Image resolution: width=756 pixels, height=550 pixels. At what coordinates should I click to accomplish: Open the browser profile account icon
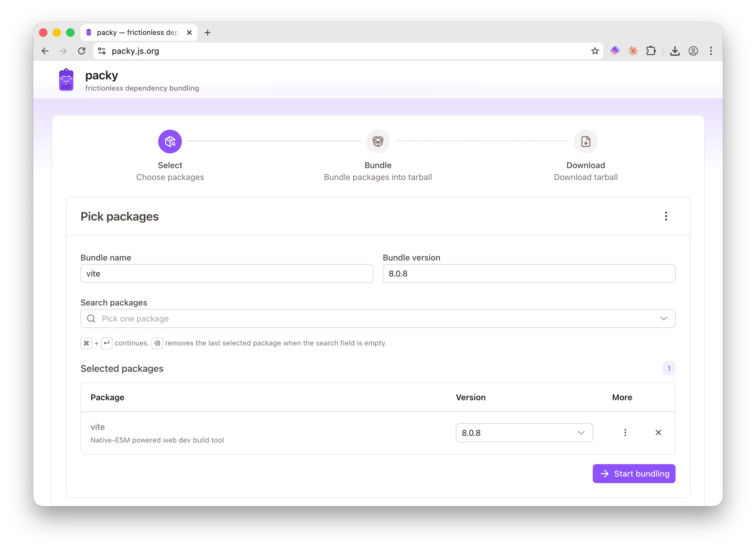(693, 51)
